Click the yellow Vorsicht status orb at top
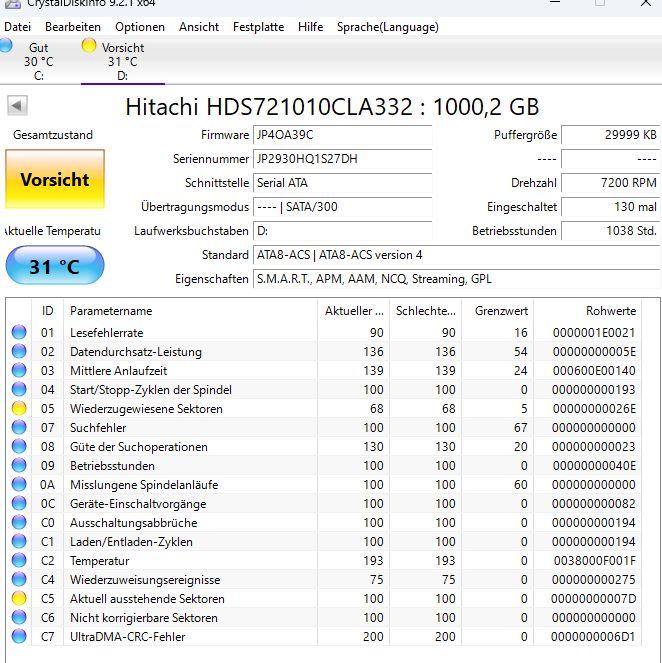 [89, 45]
